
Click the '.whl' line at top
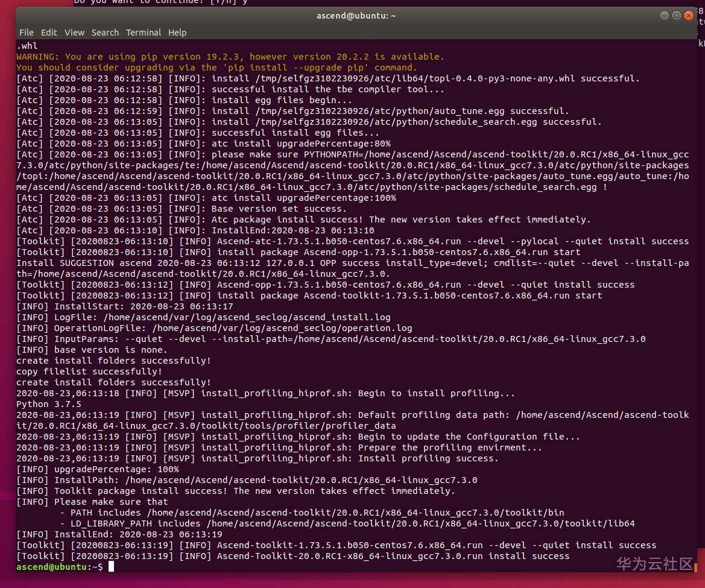pyautogui.click(x=27, y=45)
